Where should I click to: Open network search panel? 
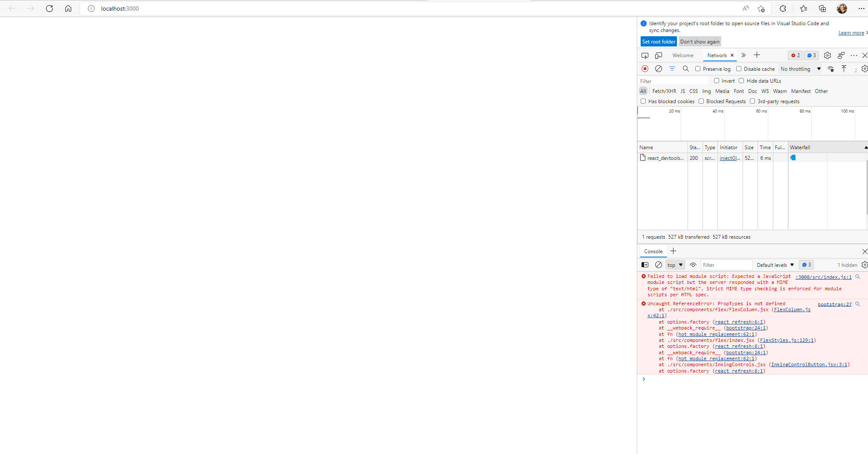point(685,69)
